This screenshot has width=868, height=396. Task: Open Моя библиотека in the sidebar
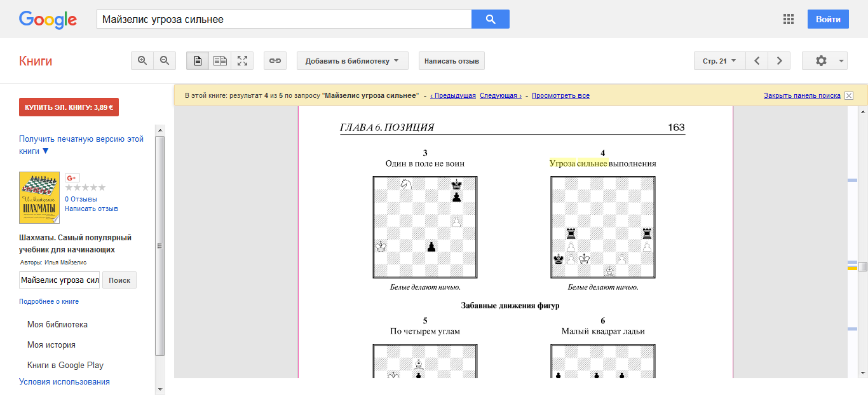(x=57, y=325)
